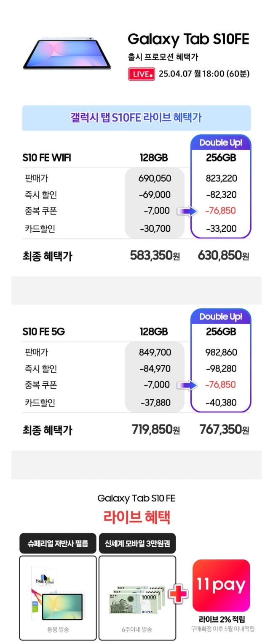273x644 pixels.
Task: Tap the 11pay logo icon
Action: (221, 586)
